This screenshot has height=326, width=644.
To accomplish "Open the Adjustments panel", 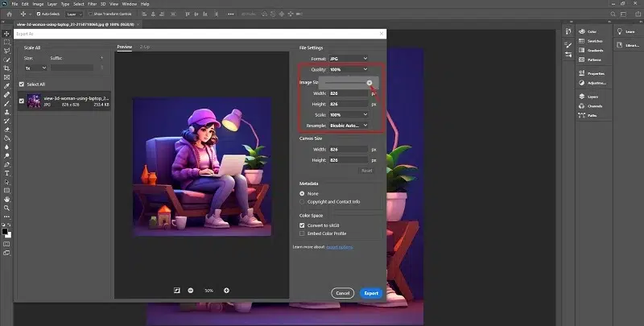I will click(592, 83).
